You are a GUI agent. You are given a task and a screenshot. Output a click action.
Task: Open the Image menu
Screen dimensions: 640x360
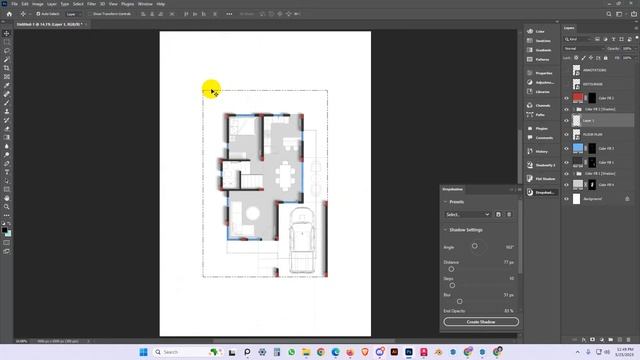click(37, 4)
